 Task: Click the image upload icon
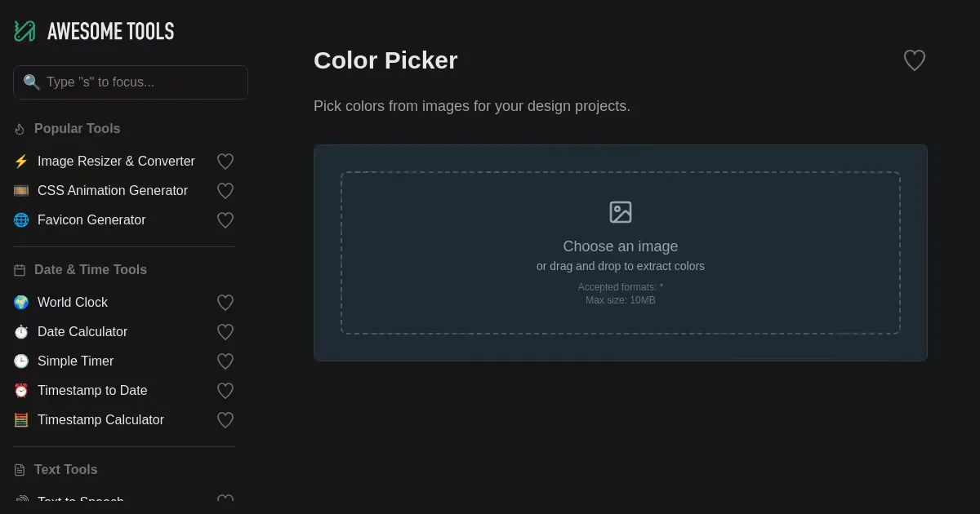(x=621, y=212)
